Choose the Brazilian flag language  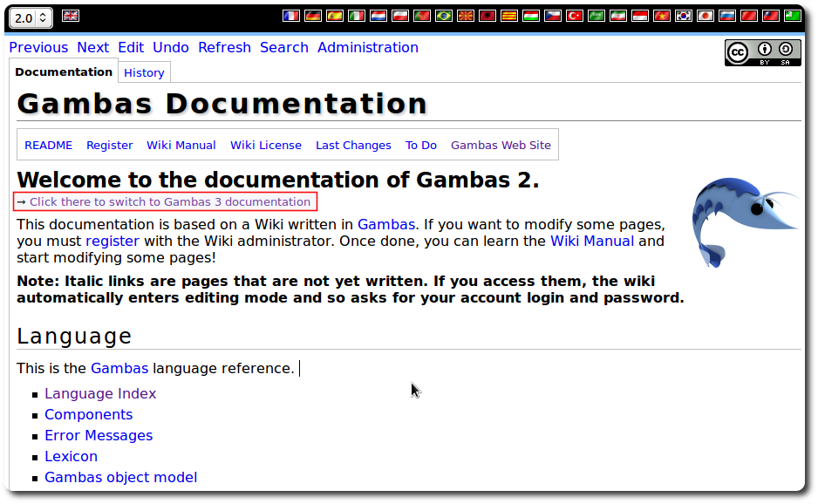click(444, 16)
